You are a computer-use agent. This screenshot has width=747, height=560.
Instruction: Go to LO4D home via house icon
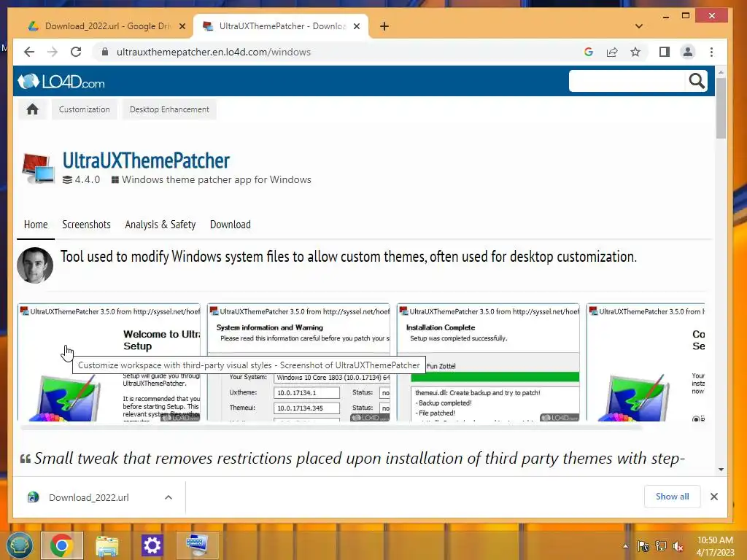click(32, 109)
